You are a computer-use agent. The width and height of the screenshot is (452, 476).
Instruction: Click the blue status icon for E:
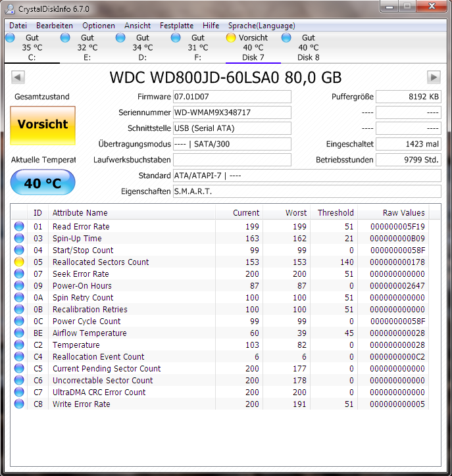65,37
